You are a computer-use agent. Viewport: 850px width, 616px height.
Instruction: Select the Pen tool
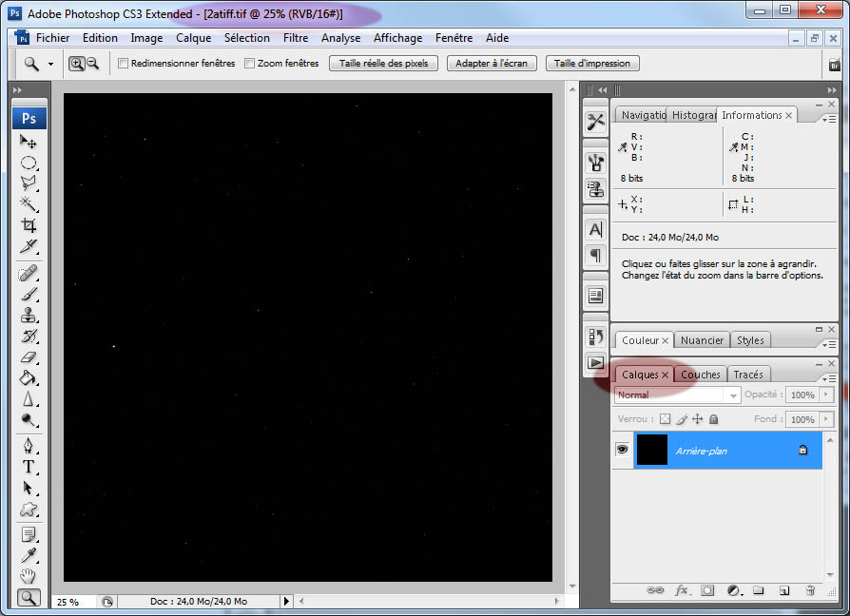[x=29, y=446]
